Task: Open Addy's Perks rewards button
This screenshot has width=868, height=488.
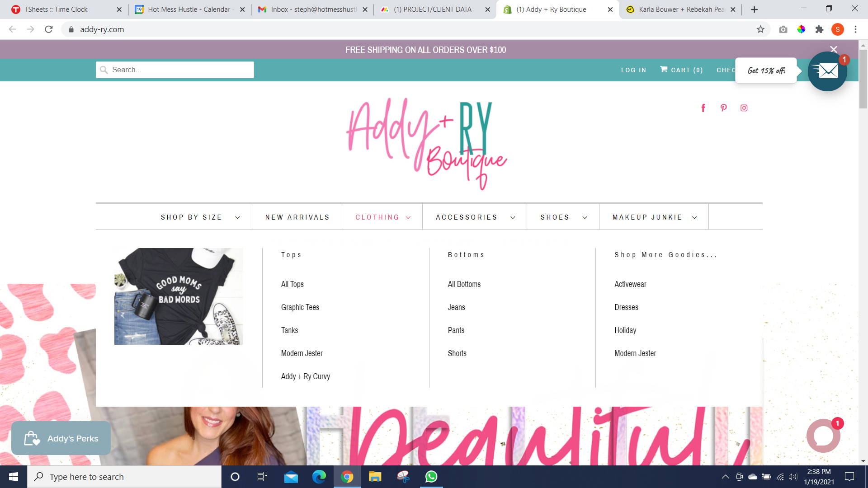Action: click(x=61, y=438)
